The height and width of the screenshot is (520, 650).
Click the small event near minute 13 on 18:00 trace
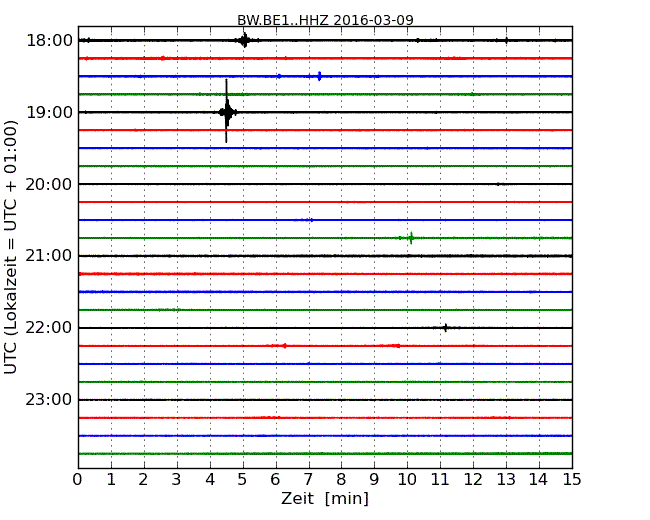coord(506,40)
